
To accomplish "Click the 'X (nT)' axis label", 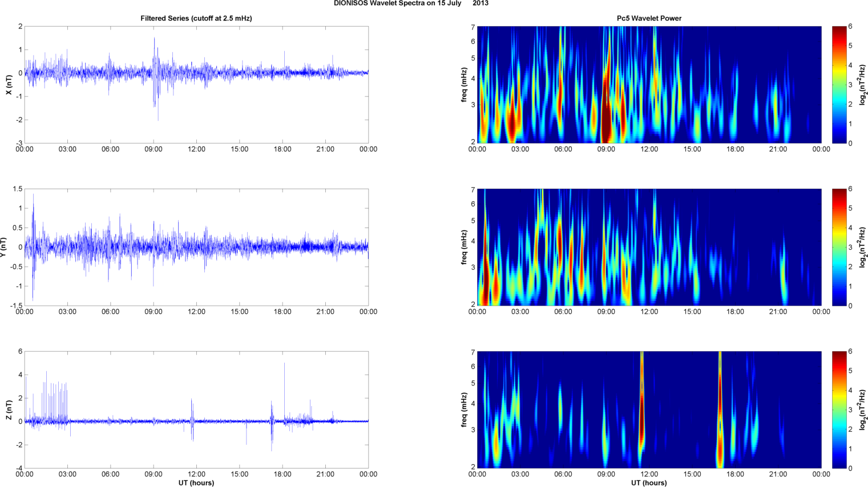I will click(x=9, y=84).
